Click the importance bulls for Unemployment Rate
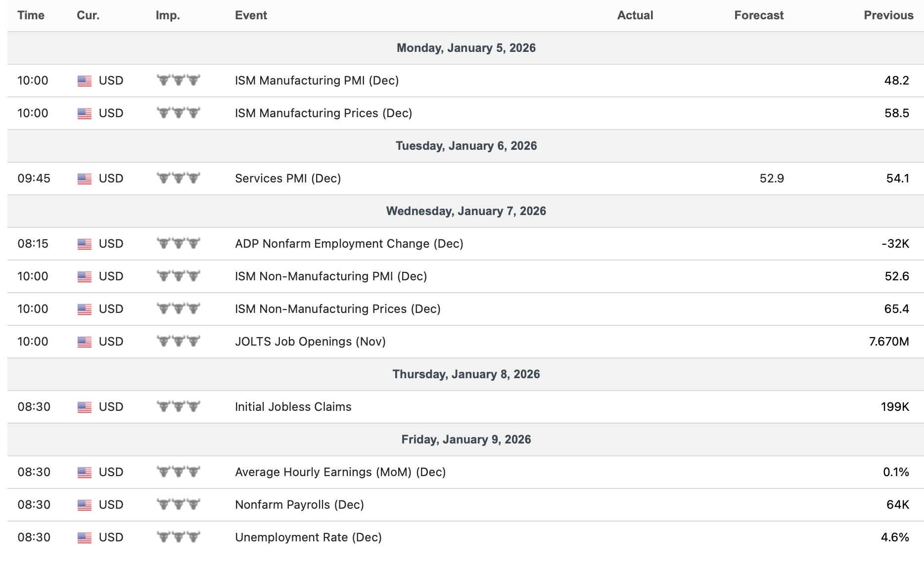Viewport: 924px width, 572px height. click(x=179, y=537)
